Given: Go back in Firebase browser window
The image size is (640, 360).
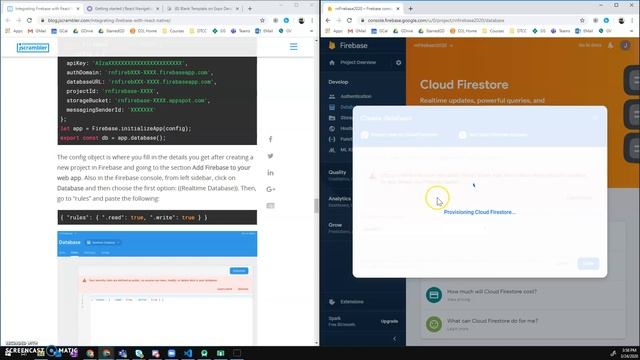Looking at the screenshot, I should click(328, 20).
